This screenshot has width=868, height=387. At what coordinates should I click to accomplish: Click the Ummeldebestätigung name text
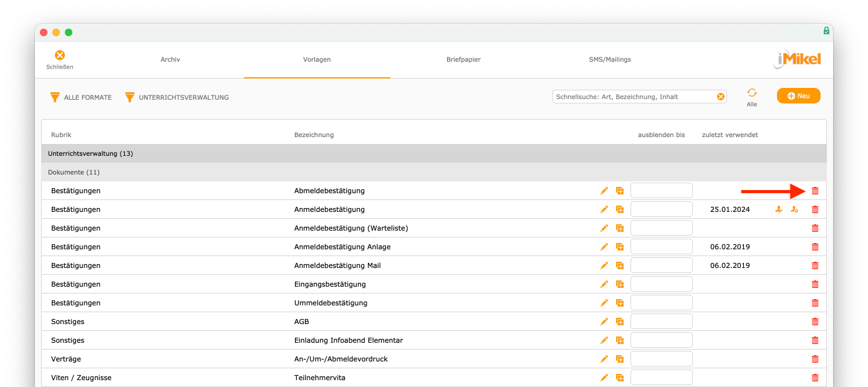pos(330,303)
